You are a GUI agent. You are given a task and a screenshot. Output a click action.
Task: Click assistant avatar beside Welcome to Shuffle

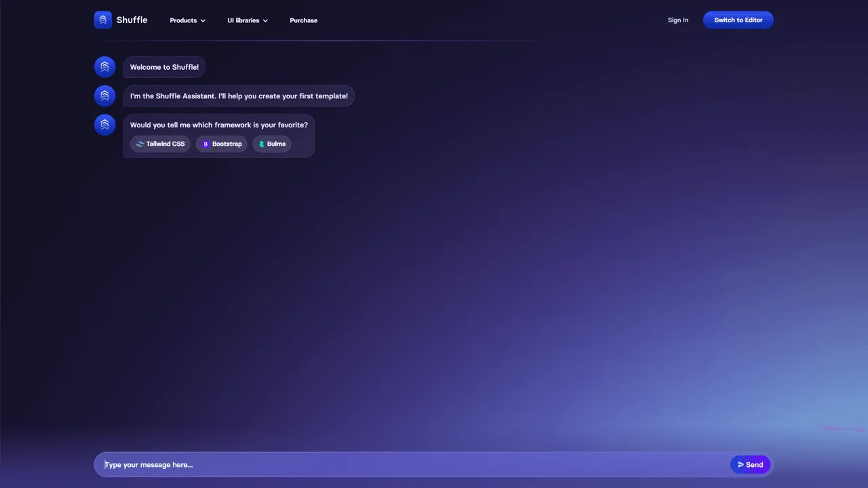(105, 67)
